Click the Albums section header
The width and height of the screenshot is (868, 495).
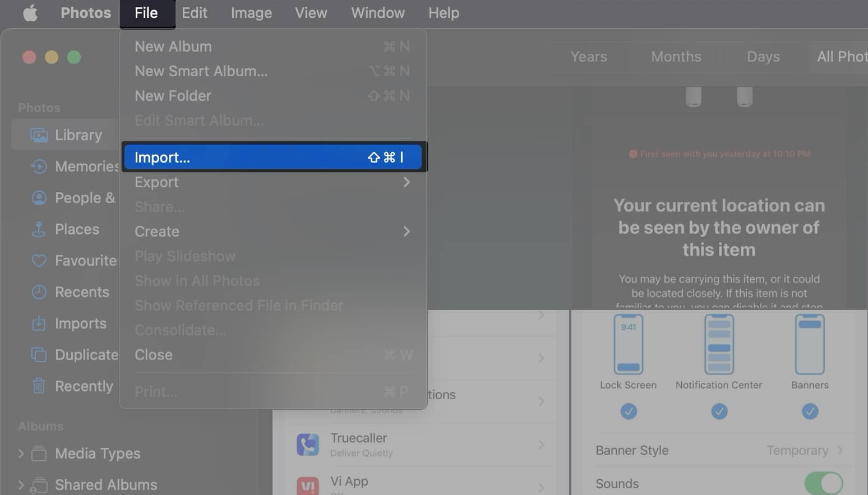click(40, 426)
